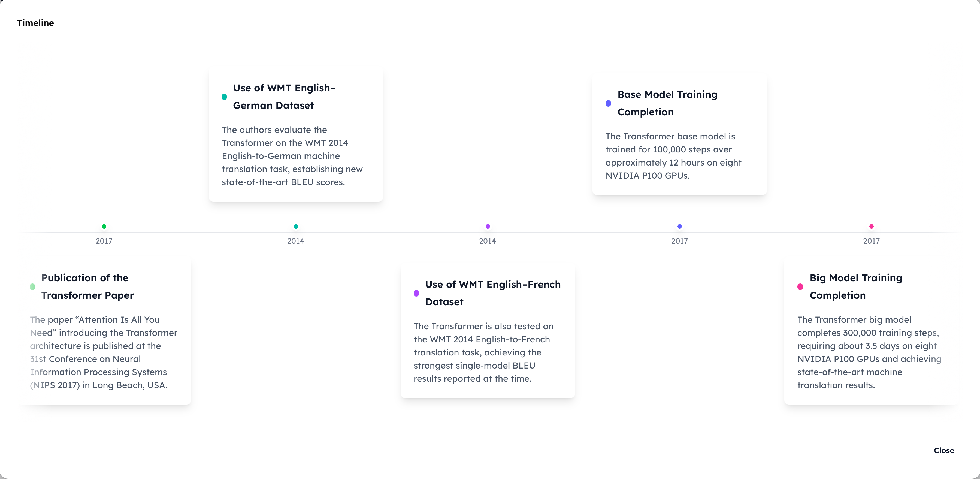The height and width of the screenshot is (479, 980).
Task: Click indigo bullet beside Base Model Training Completion
Action: (x=608, y=103)
